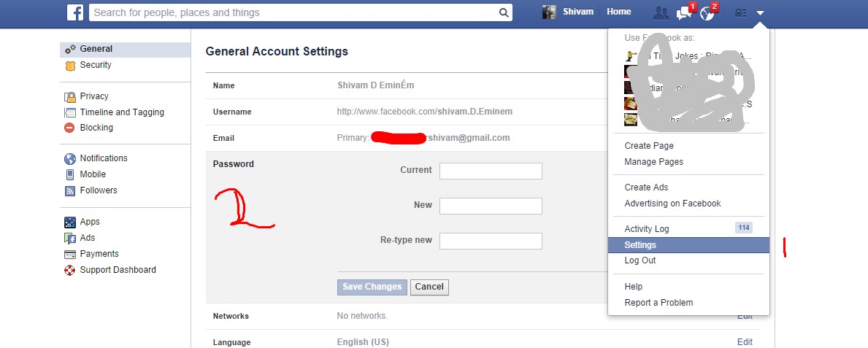Click the Support Dashboard lifebuoy icon

[70, 271]
